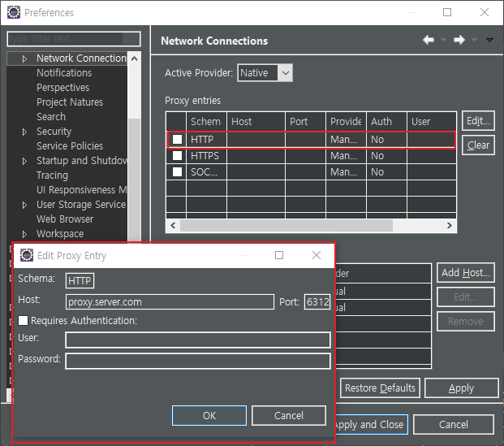
Task: Tick the SOC... proxy entry checkbox
Action: pos(177,172)
